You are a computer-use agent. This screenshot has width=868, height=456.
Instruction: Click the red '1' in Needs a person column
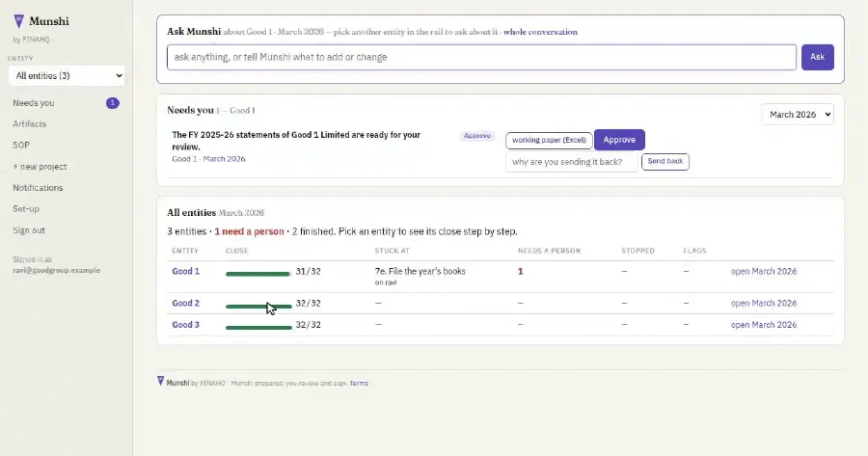tap(520, 271)
